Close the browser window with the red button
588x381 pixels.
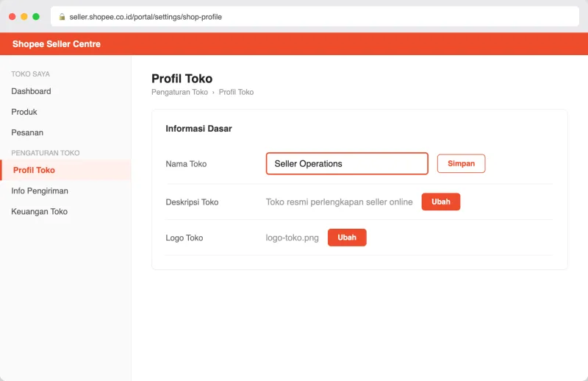(x=12, y=16)
